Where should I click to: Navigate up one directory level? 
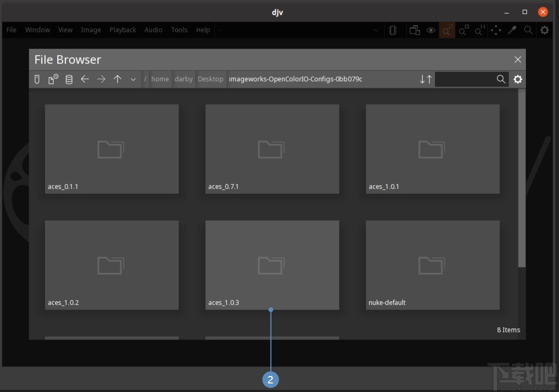pyautogui.click(x=117, y=79)
